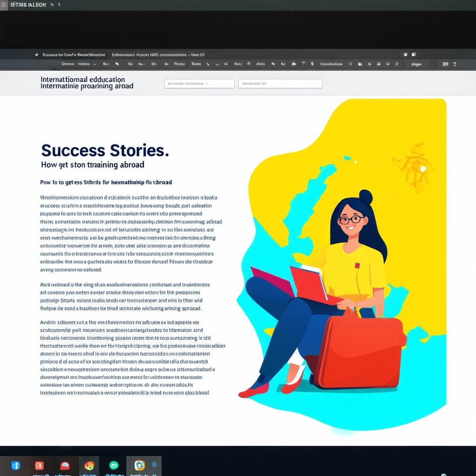Open the green camera app in the taskbar
The height and width of the screenshot is (476, 476).
pos(114,465)
